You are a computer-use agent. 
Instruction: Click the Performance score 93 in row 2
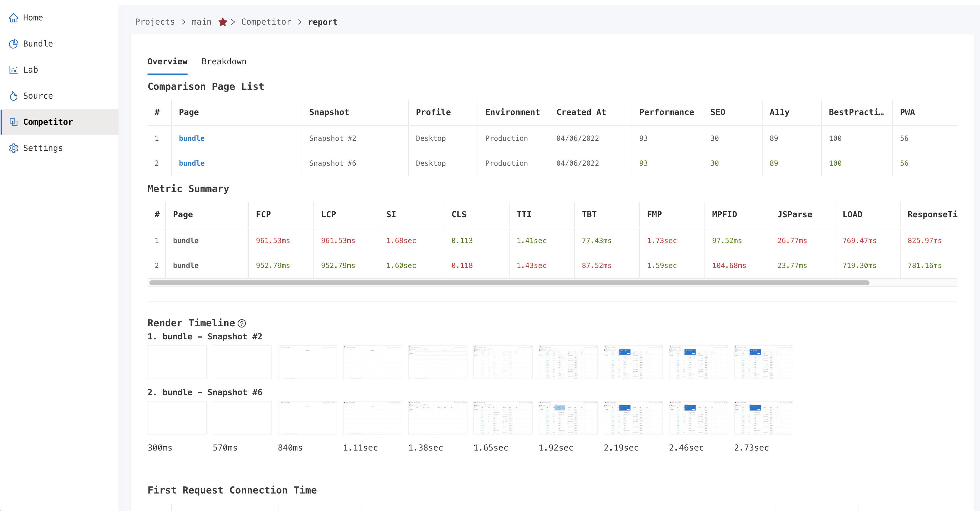click(644, 163)
